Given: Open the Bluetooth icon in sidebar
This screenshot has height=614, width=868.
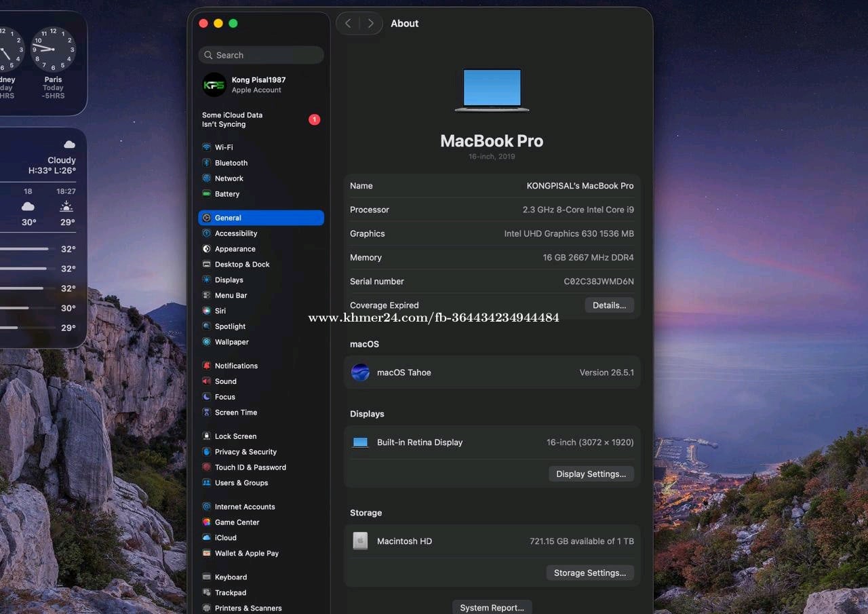Looking at the screenshot, I should click(x=206, y=163).
